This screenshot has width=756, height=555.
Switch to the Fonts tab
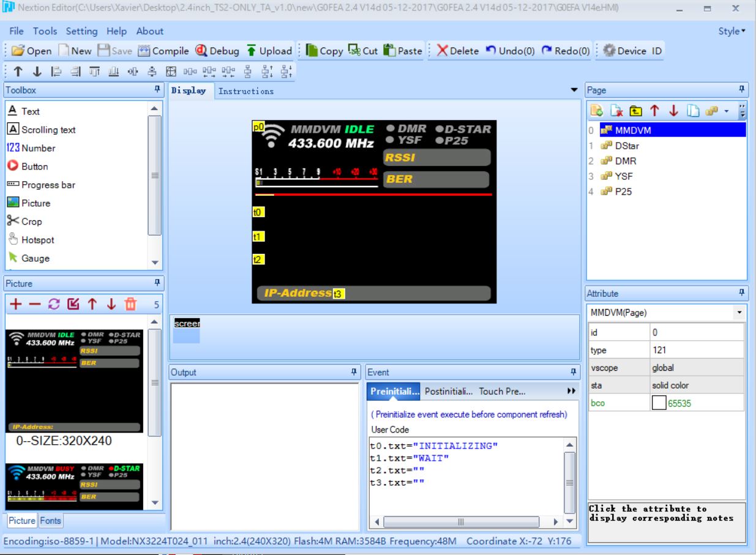51,521
